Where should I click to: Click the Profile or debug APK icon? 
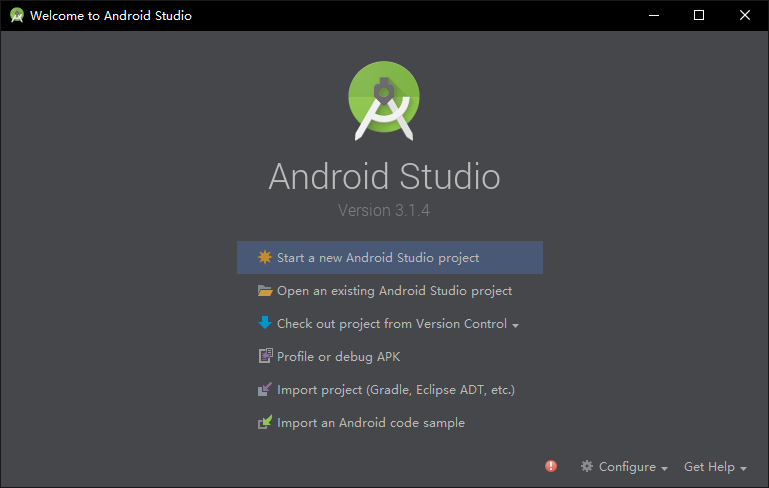pos(265,356)
